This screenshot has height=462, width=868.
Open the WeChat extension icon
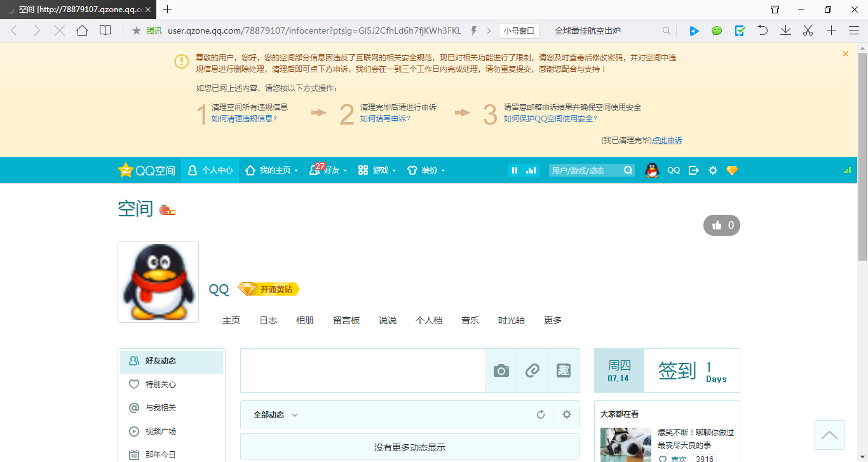click(x=717, y=31)
